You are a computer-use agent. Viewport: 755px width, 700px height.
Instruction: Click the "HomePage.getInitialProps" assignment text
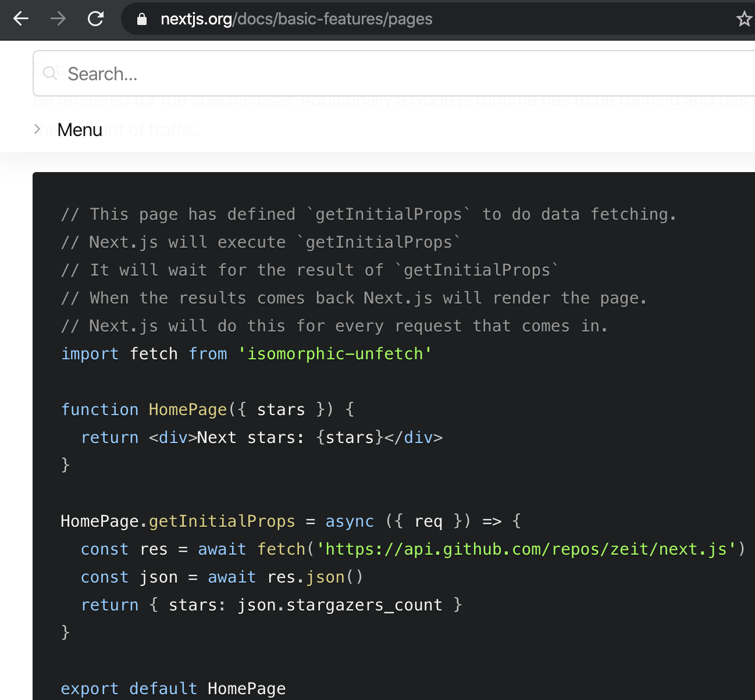click(178, 521)
